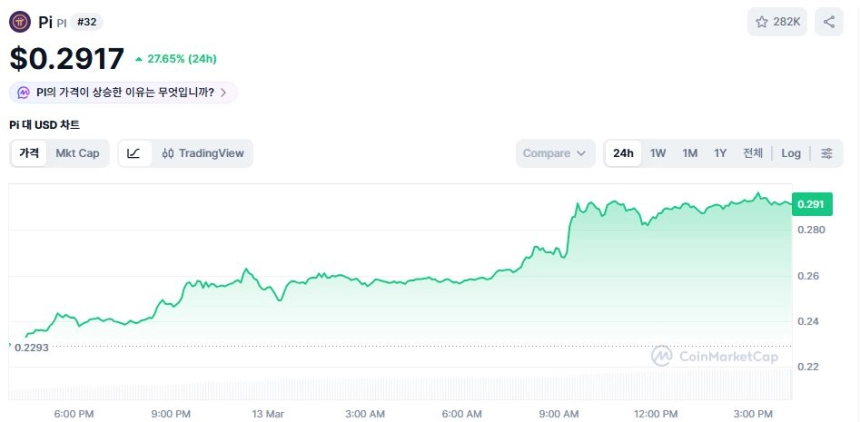Switch chart to Mkt Cap view
The image size is (860, 422).
tap(77, 153)
